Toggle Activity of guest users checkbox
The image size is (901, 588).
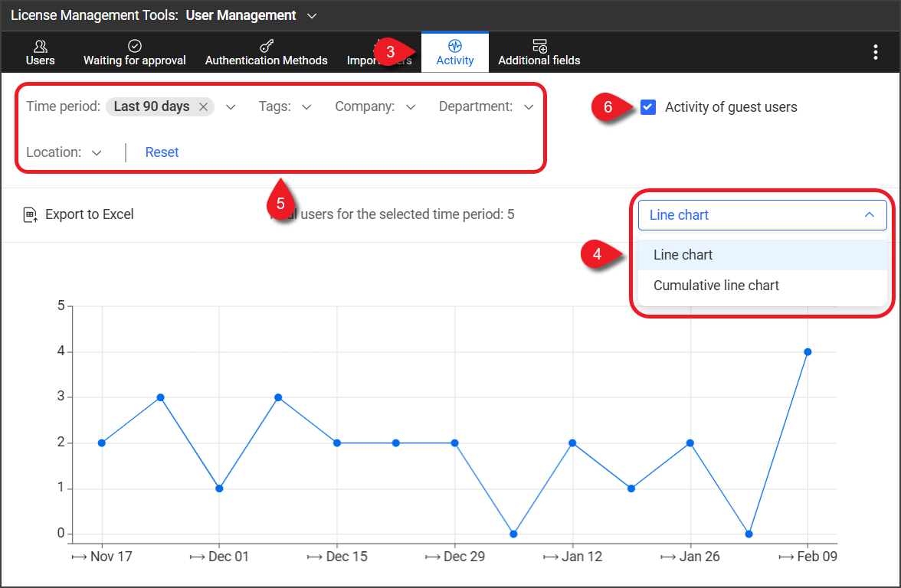648,107
